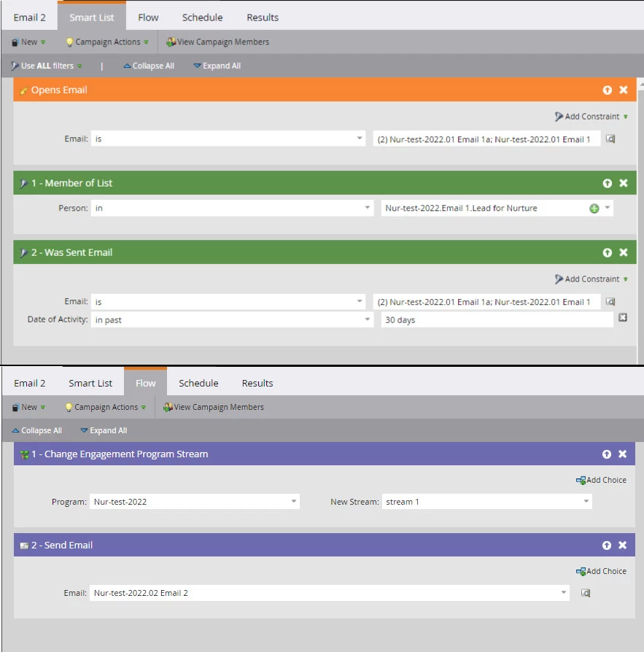This screenshot has height=652, width=644.
Task: Expand All in Smart List view
Action: click(217, 66)
